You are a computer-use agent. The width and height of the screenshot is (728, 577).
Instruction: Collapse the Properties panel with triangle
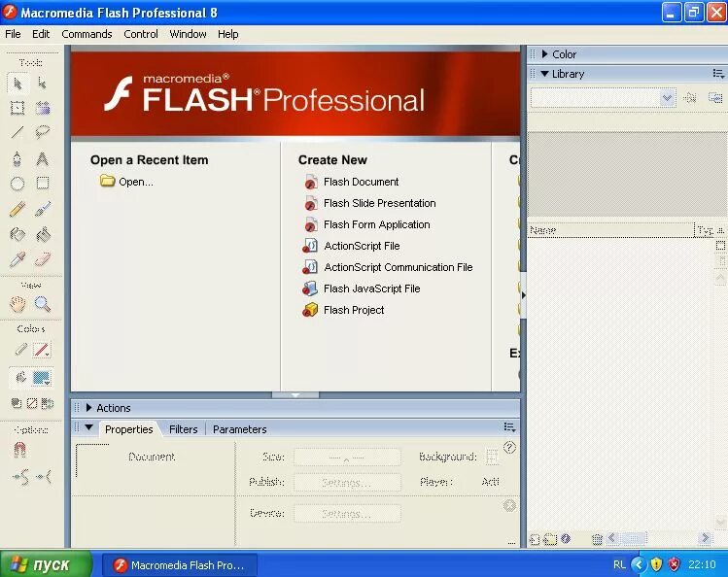[89, 427]
